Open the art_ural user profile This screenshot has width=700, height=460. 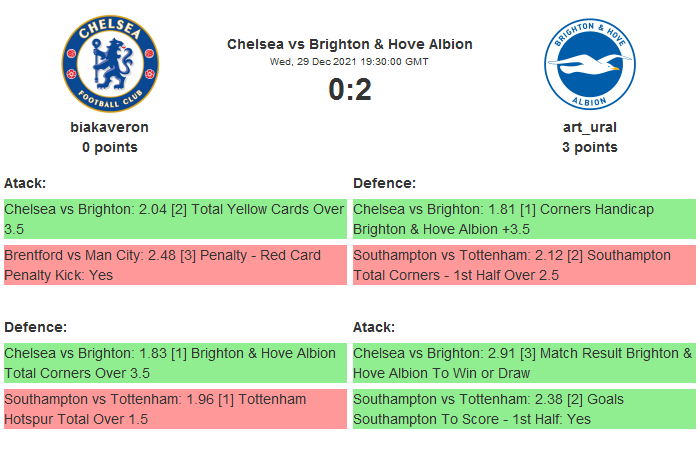pyautogui.click(x=589, y=127)
